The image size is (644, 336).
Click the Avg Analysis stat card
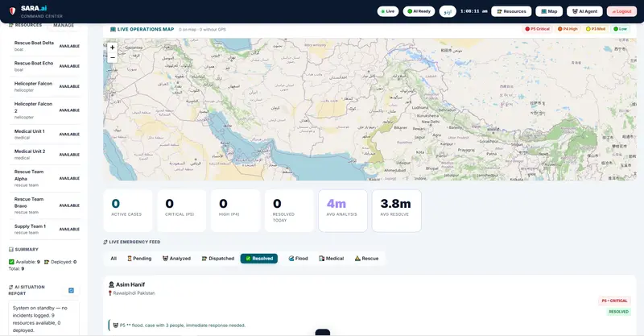[343, 210]
